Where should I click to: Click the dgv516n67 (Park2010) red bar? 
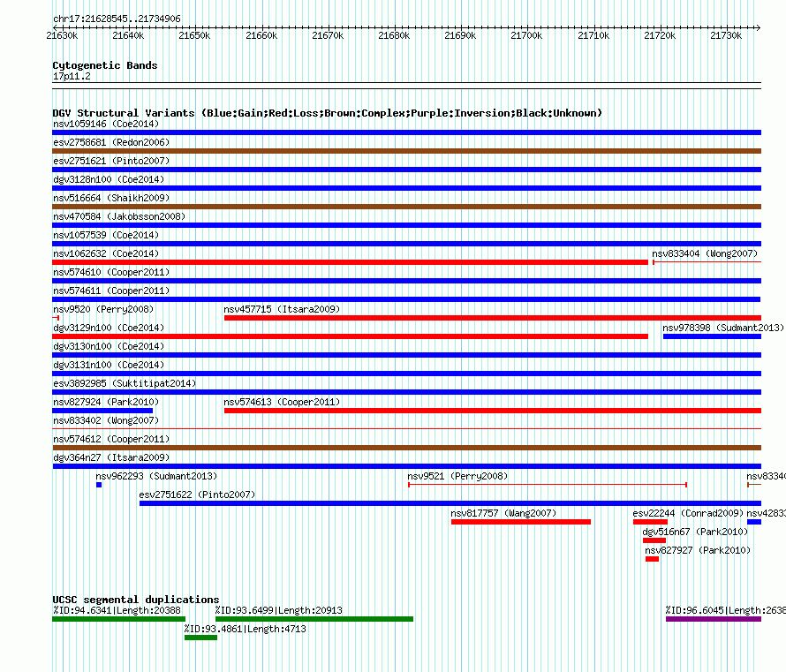(x=654, y=540)
